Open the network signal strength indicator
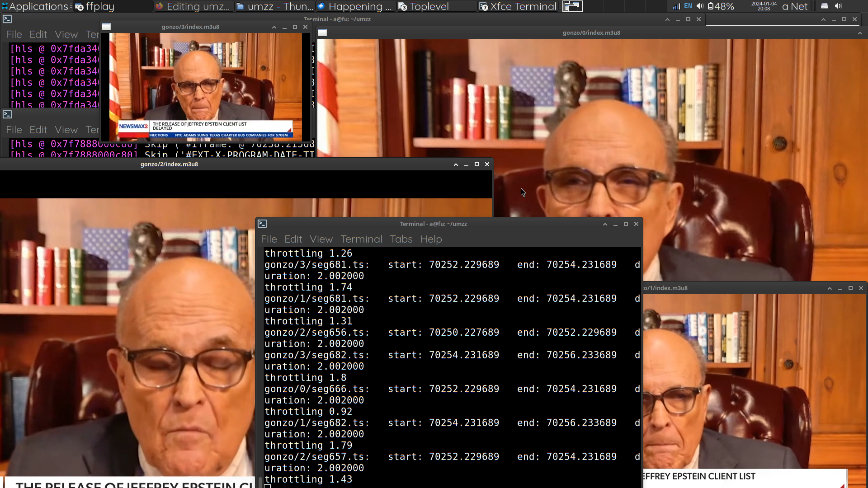This screenshot has width=868, height=488. tap(676, 6)
